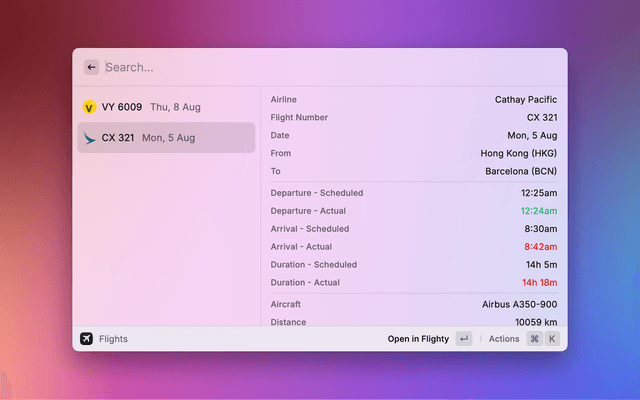Click the K key shortcut icon
The width and height of the screenshot is (640, 400).
tap(551, 339)
